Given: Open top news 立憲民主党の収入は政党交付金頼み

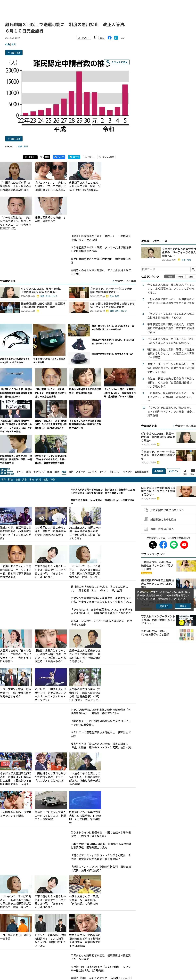Looking at the screenshot, I should click(179, 252).
